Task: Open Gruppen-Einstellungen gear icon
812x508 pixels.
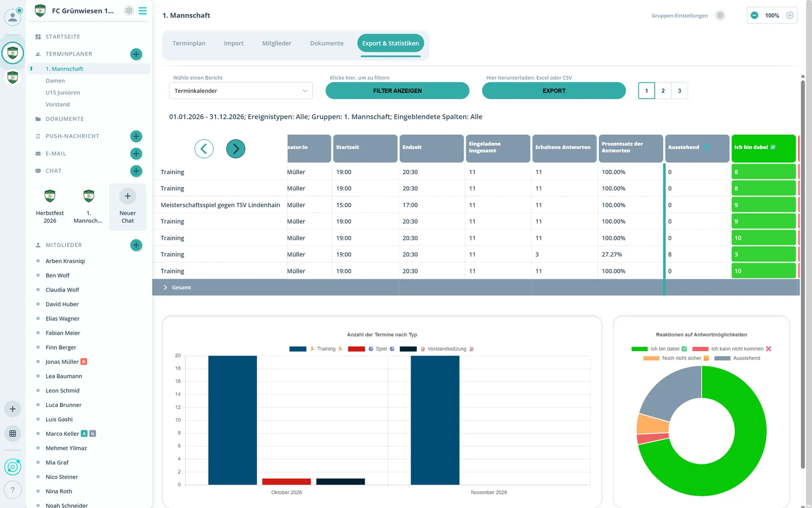Action: point(720,15)
